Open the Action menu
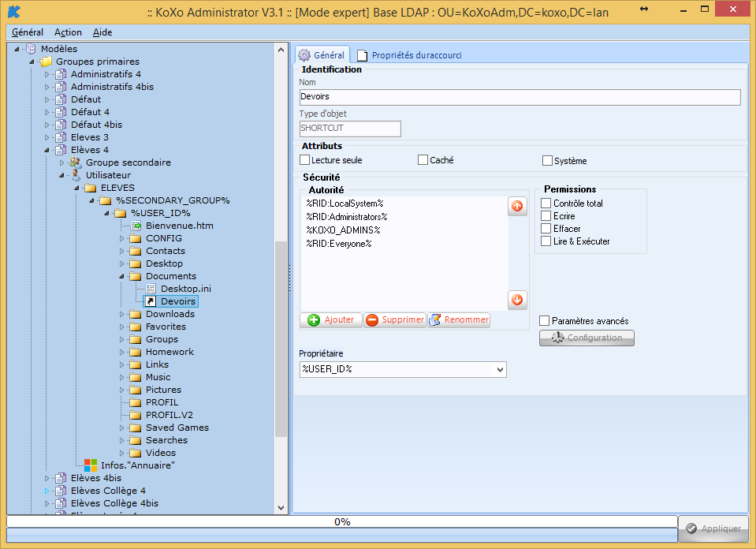Viewport: 756px width, 549px height. (x=68, y=32)
